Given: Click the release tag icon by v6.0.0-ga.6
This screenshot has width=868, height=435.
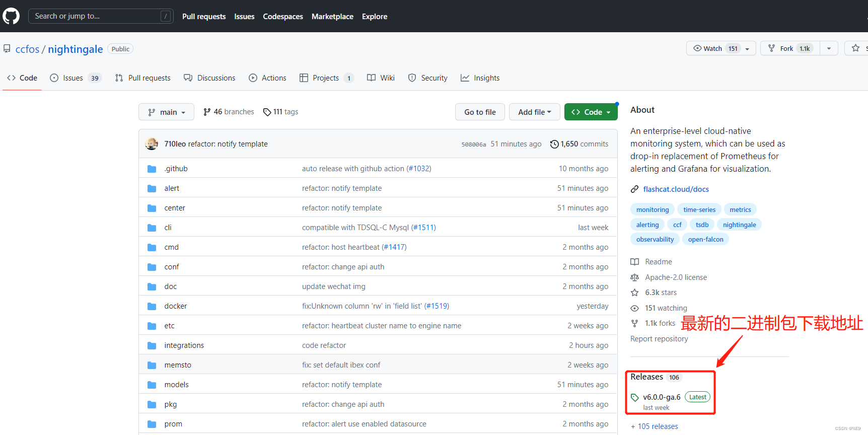Looking at the screenshot, I should pos(635,397).
